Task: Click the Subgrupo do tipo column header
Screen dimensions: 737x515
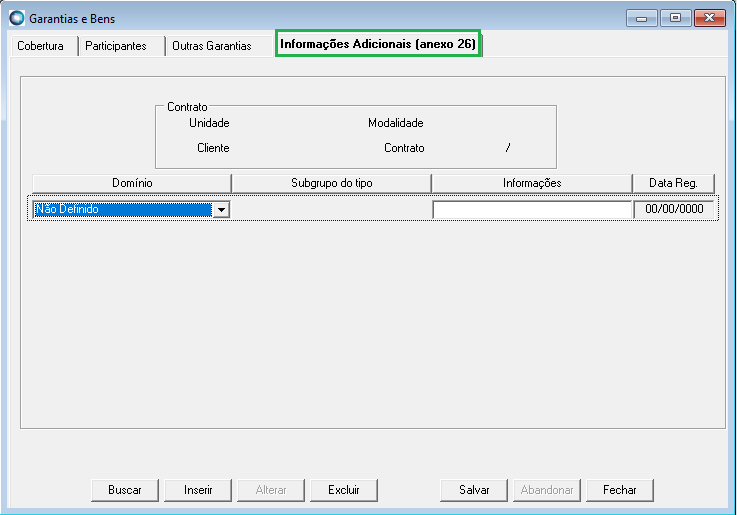Action: pos(331,183)
